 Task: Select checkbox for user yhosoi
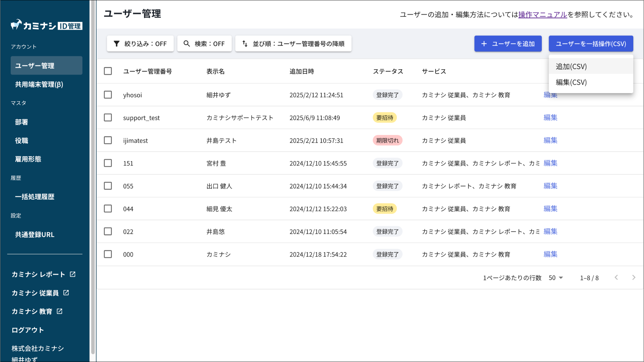pyautogui.click(x=108, y=95)
